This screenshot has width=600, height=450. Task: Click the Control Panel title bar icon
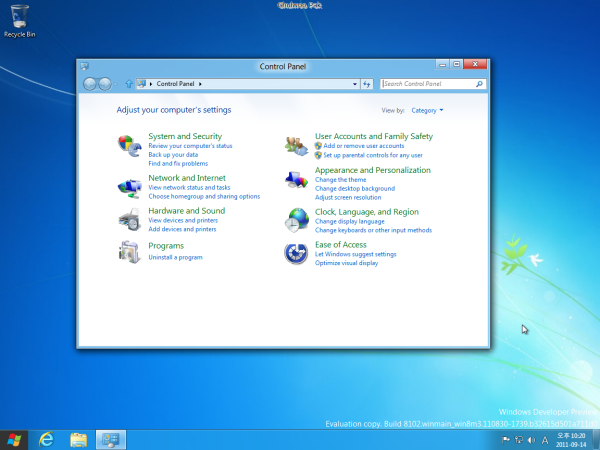[x=85, y=66]
